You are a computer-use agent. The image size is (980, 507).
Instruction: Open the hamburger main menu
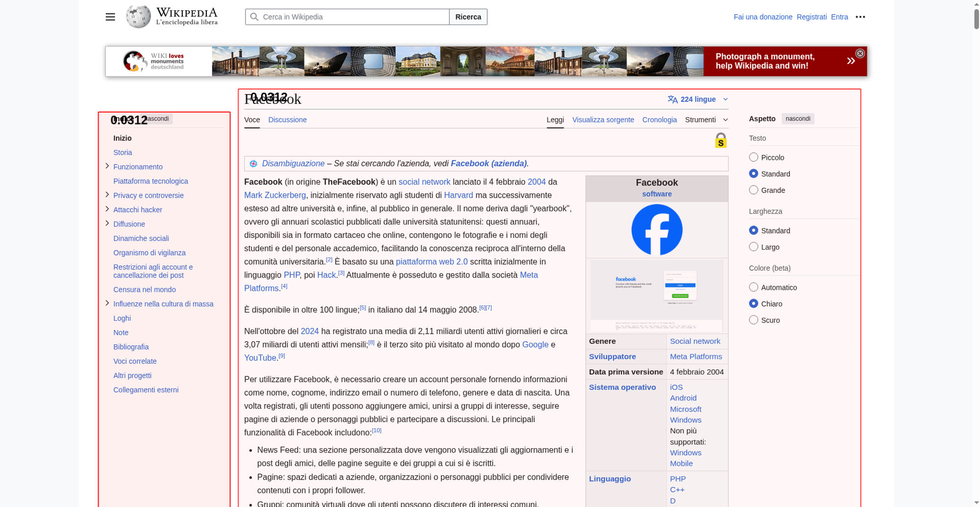click(110, 17)
